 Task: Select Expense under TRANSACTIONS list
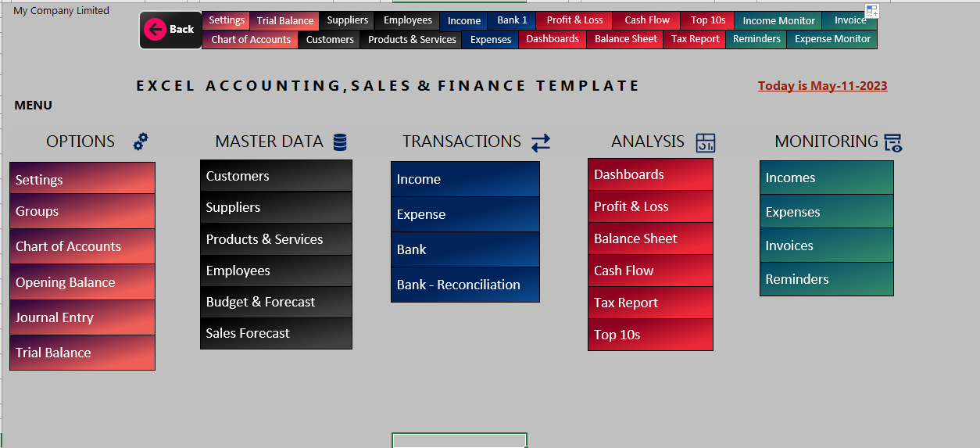point(465,214)
